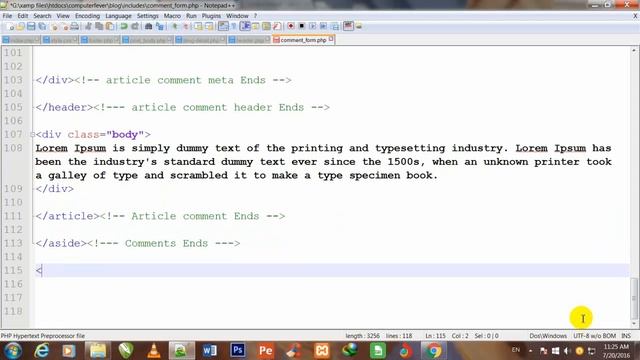Click the Print toolbar icon
Image resolution: width=640 pixels, height=360 pixels.
[x=74, y=26]
